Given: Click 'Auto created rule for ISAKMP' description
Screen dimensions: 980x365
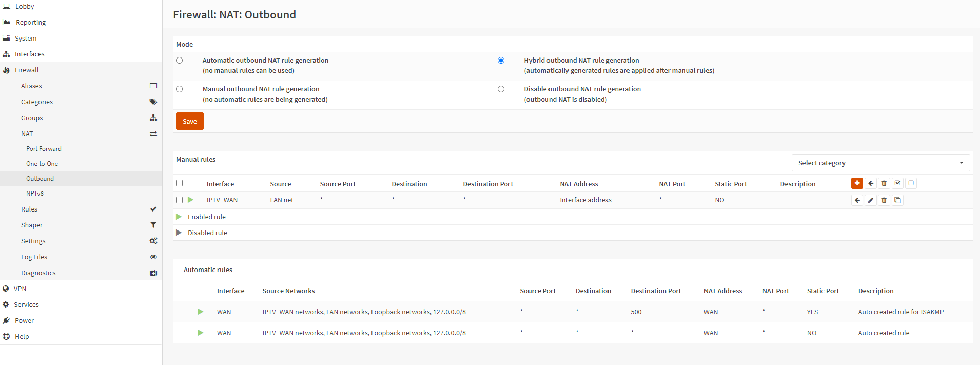Looking at the screenshot, I should point(900,312).
